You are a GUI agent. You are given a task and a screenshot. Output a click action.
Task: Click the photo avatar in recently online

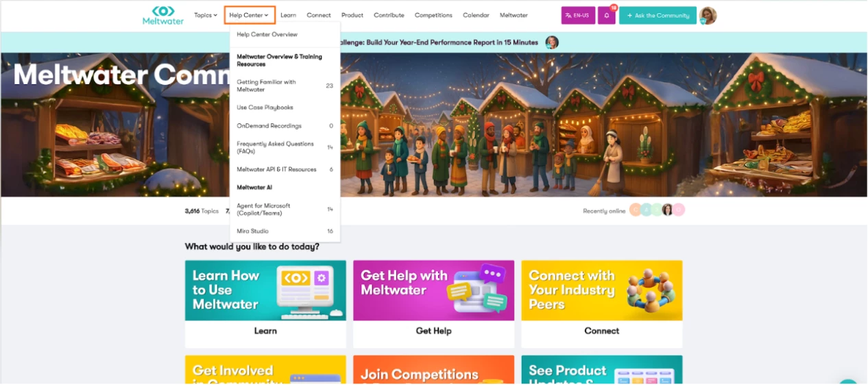click(667, 210)
